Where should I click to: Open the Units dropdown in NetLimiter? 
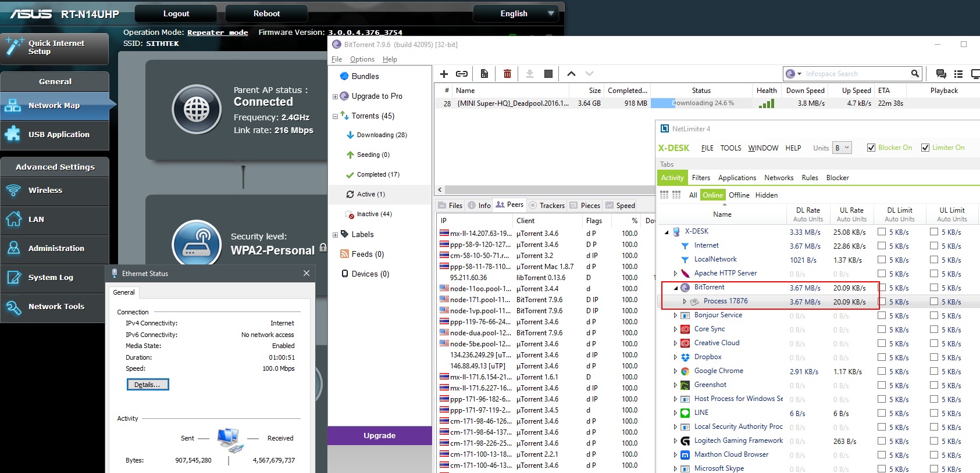pyautogui.click(x=842, y=148)
